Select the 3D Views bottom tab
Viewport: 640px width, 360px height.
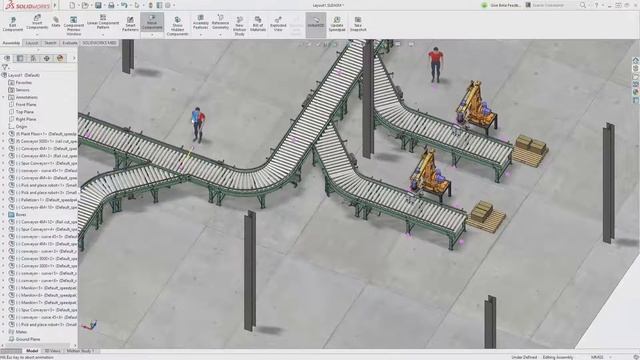[52, 351]
